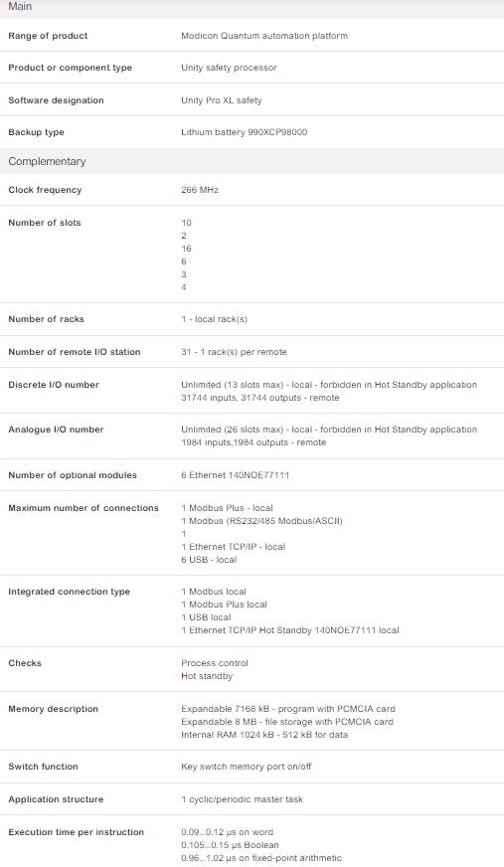Click Modicon Quantum automation platform value

(x=264, y=36)
